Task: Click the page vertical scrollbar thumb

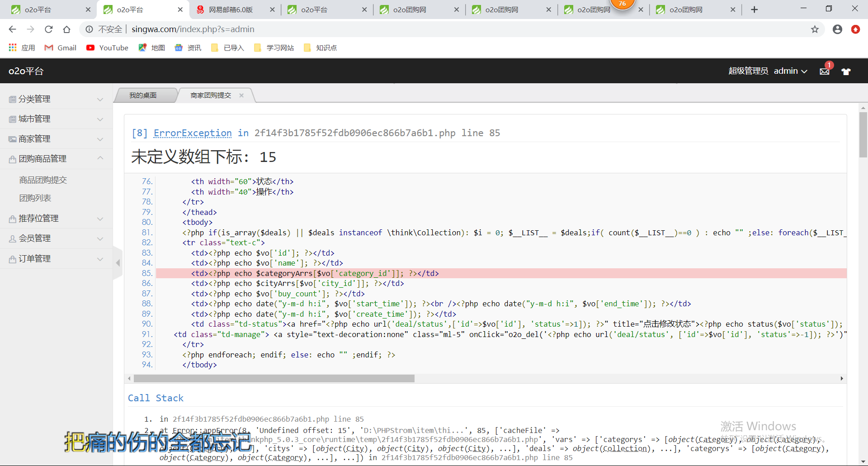Action: tap(863, 134)
